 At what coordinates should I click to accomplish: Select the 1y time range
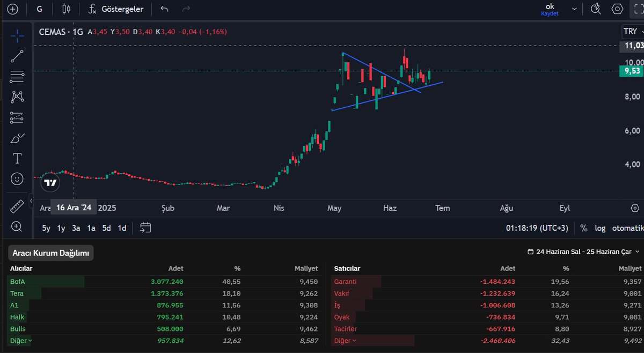(x=61, y=228)
